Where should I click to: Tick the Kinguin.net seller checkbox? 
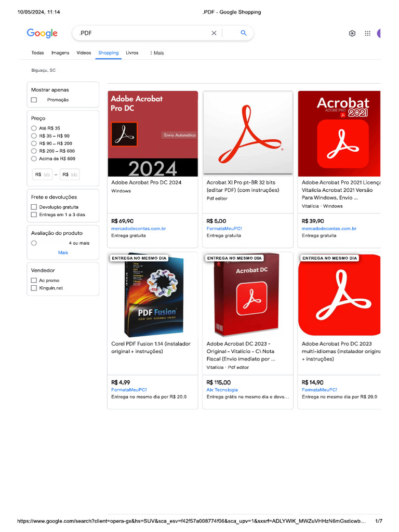(x=34, y=288)
